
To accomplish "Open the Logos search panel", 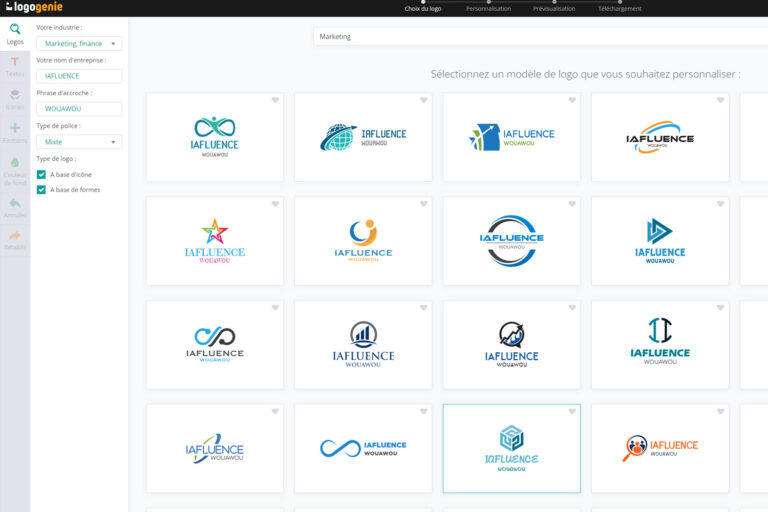I will click(15, 34).
